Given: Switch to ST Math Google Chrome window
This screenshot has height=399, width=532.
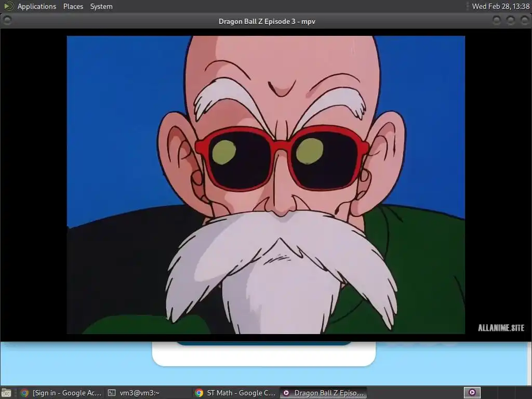Looking at the screenshot, I should tap(235, 393).
